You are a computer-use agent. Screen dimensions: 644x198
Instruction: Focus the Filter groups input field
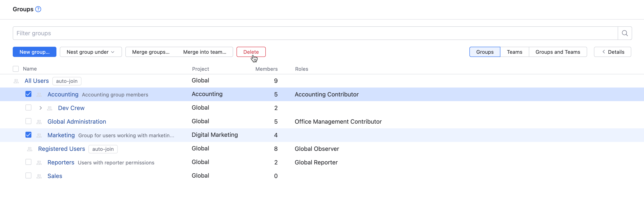315,33
